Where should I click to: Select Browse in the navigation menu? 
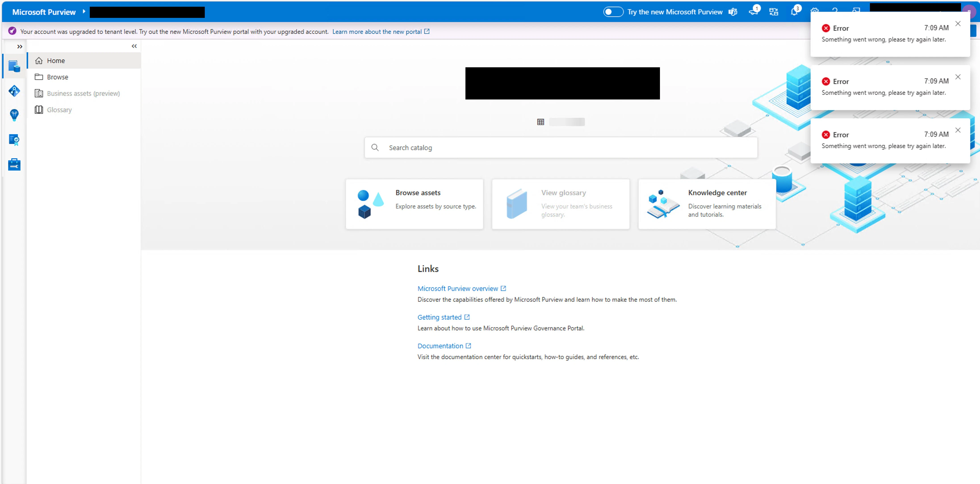[x=57, y=77]
